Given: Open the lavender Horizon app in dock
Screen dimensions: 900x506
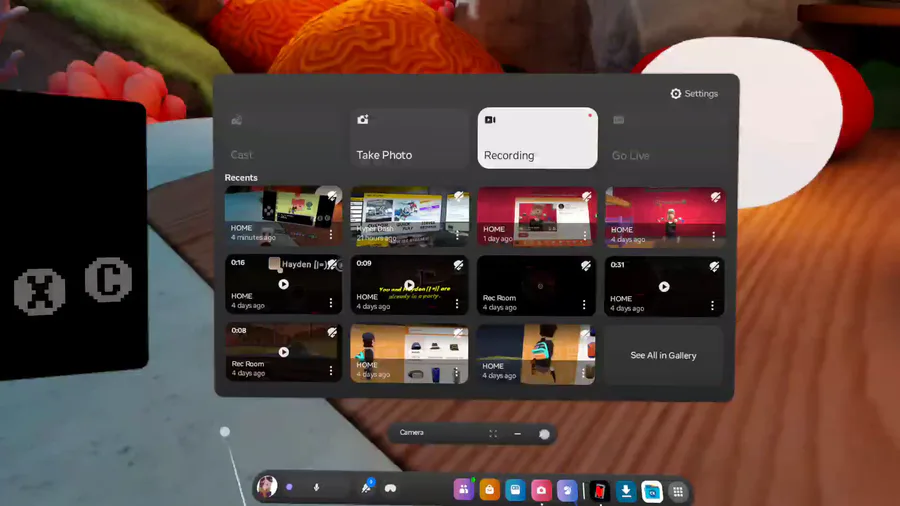Looking at the screenshot, I should point(567,491).
